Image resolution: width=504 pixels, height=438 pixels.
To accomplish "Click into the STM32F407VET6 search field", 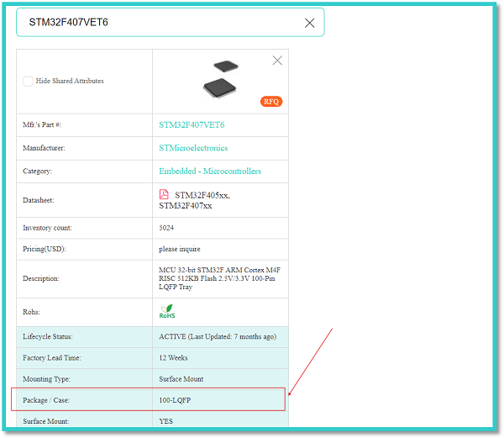I will click(x=160, y=23).
